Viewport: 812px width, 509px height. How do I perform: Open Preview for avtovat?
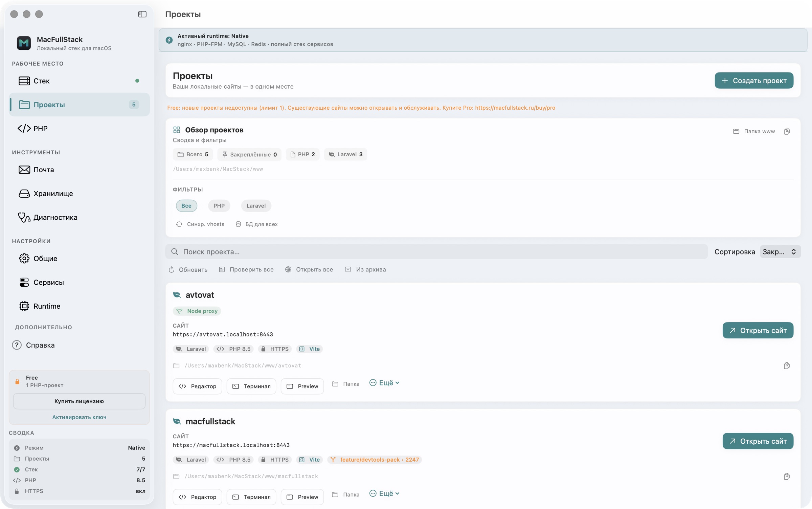[x=302, y=386]
